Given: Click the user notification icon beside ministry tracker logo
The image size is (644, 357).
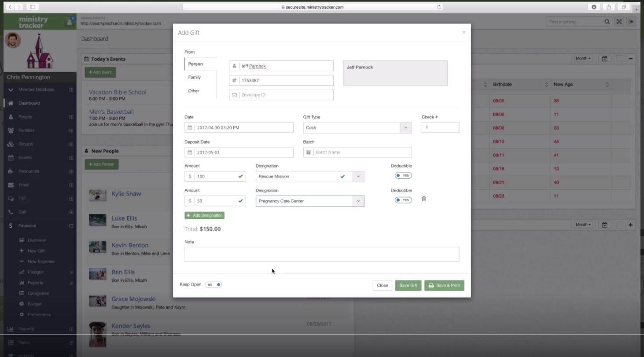Looking at the screenshot, I should click(x=70, y=22).
